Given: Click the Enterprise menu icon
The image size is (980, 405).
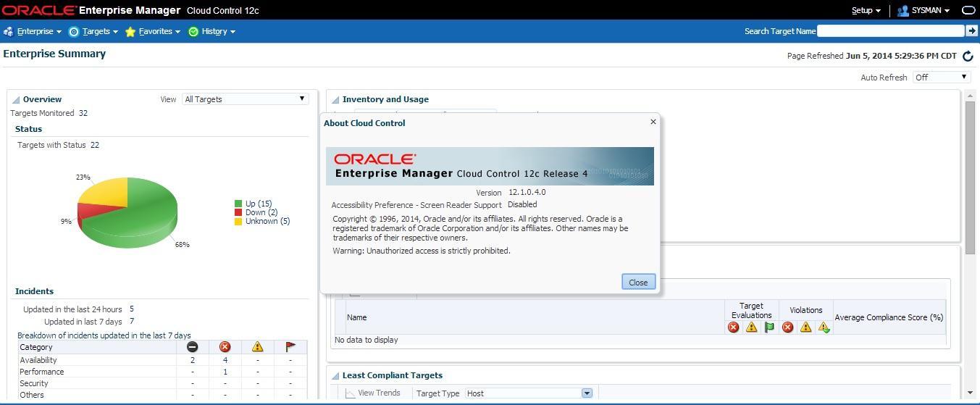Looking at the screenshot, I should click(8, 31).
